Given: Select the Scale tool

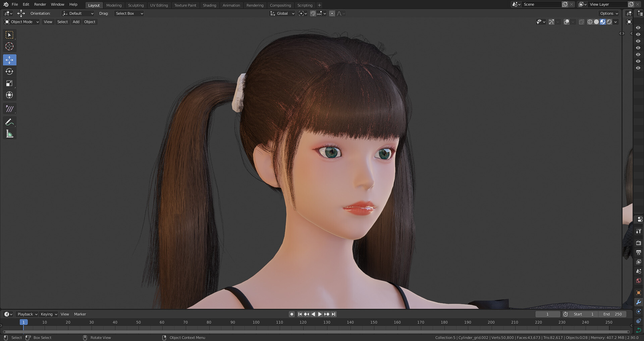Looking at the screenshot, I should coord(9,83).
